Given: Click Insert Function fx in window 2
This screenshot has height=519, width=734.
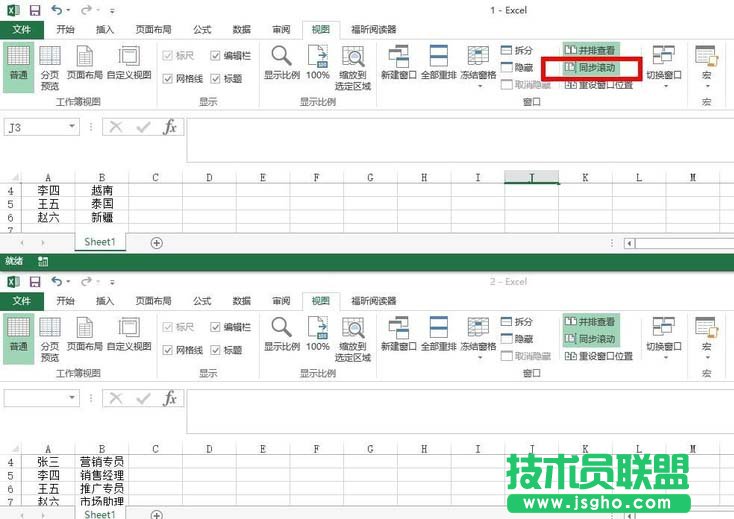Looking at the screenshot, I should (x=170, y=398).
